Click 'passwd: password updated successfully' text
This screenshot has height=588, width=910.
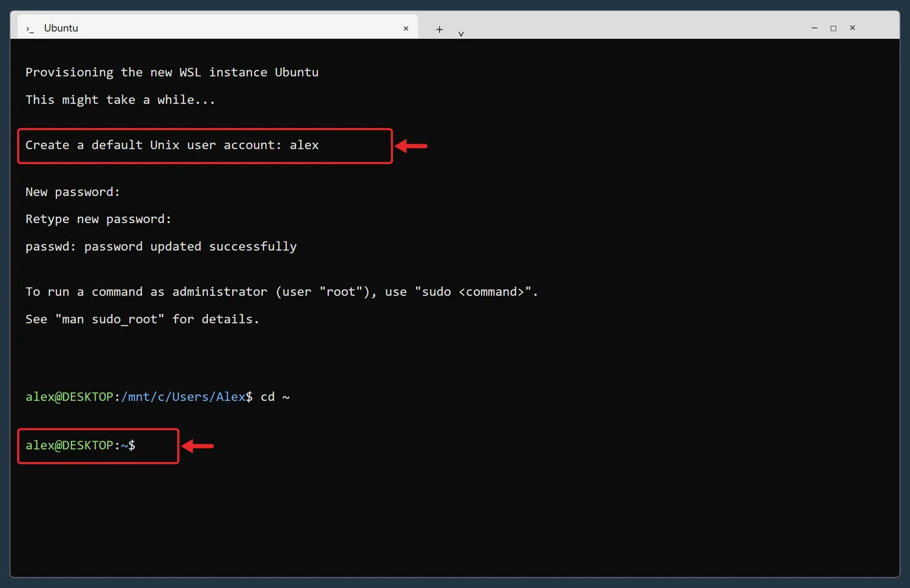point(161,246)
